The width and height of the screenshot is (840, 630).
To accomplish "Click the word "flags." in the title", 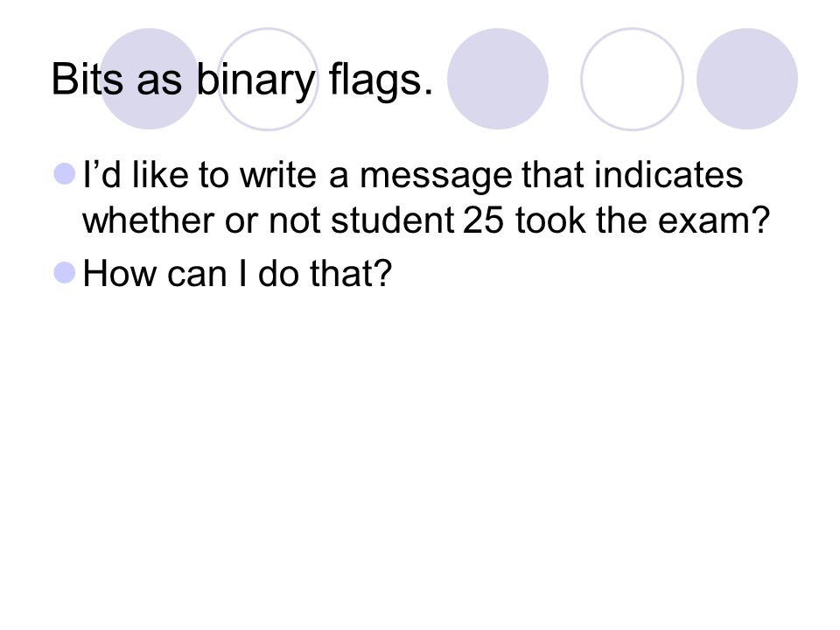I will point(380,80).
